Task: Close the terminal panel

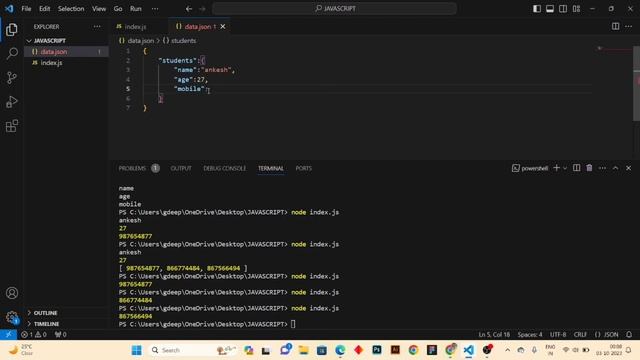Action: click(628, 168)
